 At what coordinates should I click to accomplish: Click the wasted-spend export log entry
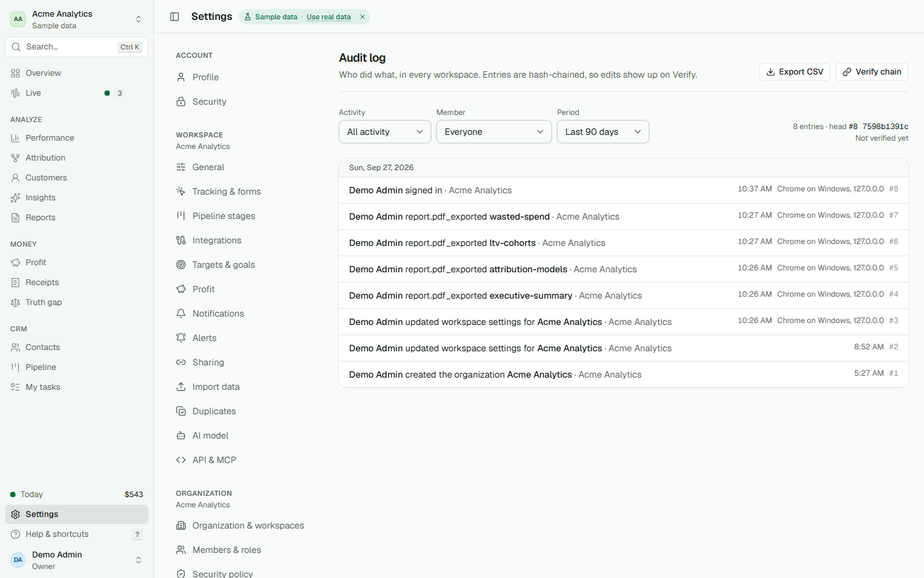tap(624, 216)
